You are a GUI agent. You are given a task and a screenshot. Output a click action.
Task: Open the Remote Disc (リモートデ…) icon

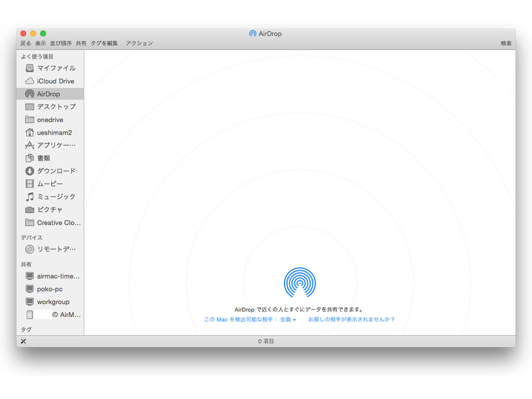[30, 249]
